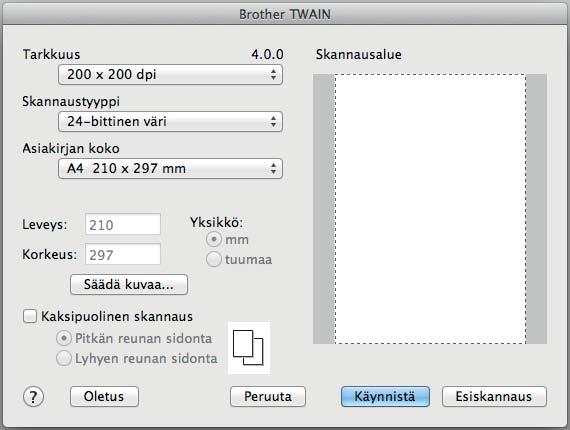Click the Yksikkö: label
The image size is (570, 430).
pyautogui.click(x=216, y=222)
